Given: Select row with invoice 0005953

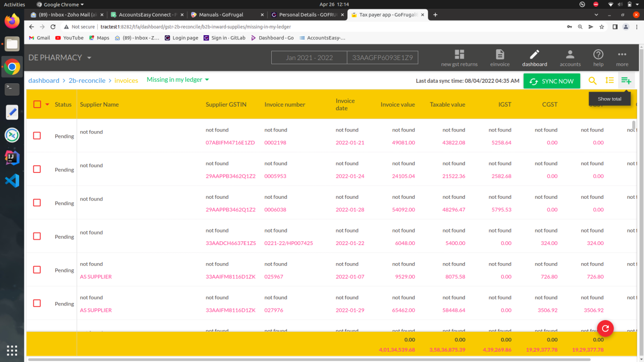Looking at the screenshot, I should (37, 169).
